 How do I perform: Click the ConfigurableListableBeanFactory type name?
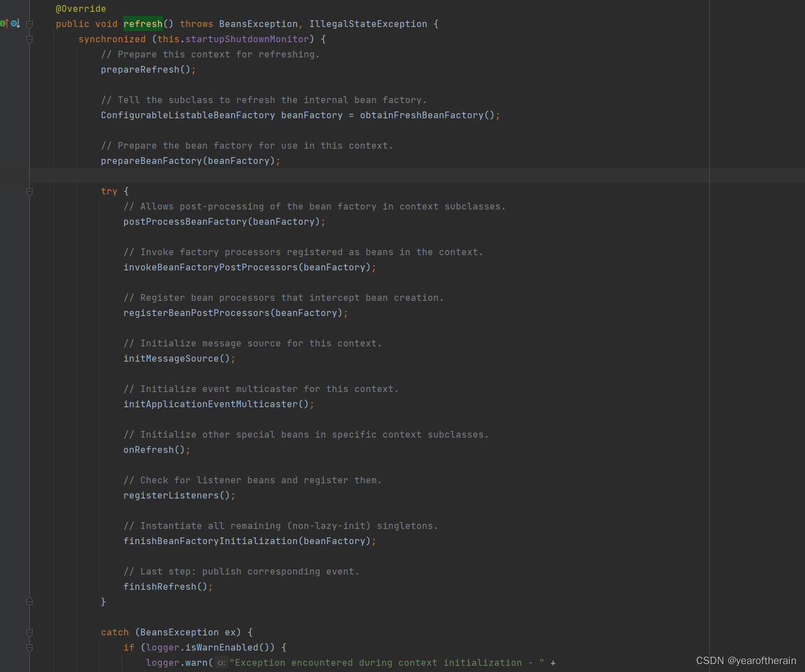tap(188, 115)
